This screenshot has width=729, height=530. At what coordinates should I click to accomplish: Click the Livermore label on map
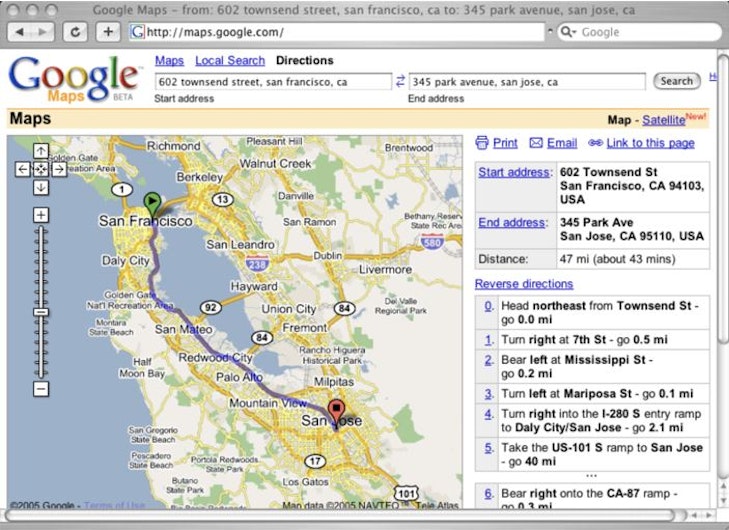click(385, 270)
